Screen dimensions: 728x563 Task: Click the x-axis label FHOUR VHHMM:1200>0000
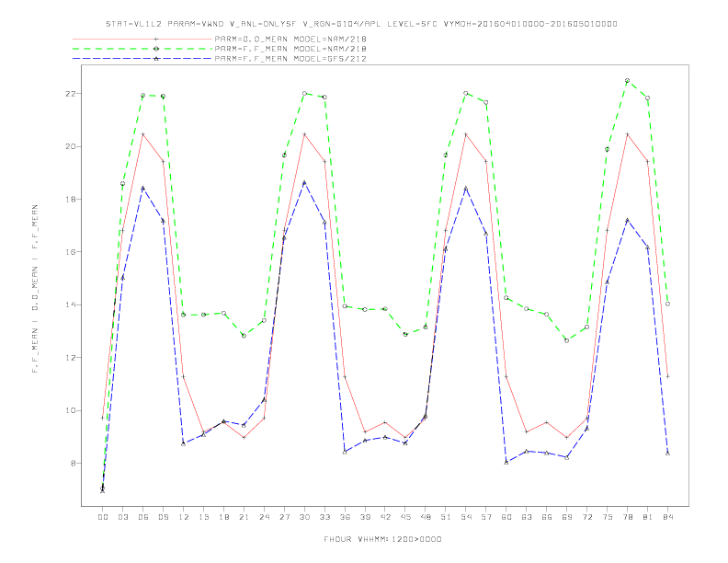pyautogui.click(x=382, y=539)
